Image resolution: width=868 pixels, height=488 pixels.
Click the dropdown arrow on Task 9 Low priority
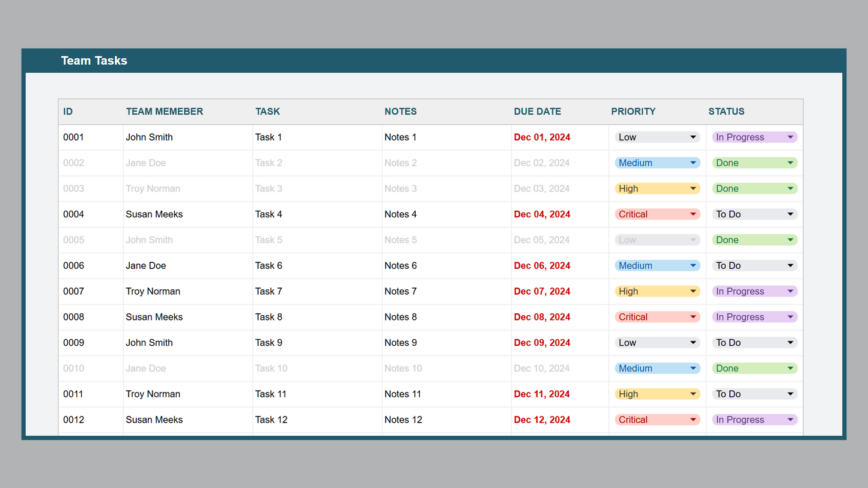point(693,343)
